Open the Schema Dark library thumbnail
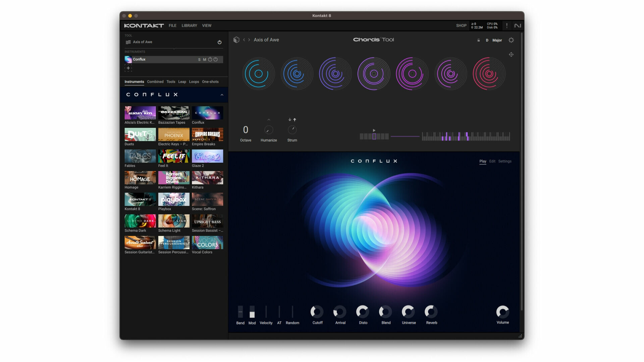The width and height of the screenshot is (644, 362). 140,221
